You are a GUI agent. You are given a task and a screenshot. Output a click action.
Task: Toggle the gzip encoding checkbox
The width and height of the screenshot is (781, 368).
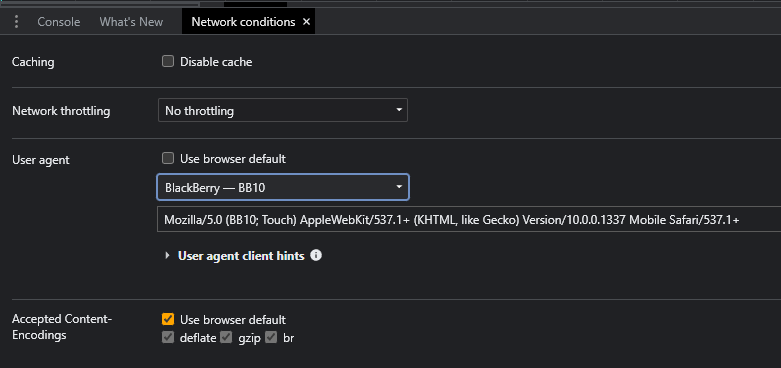tap(227, 338)
